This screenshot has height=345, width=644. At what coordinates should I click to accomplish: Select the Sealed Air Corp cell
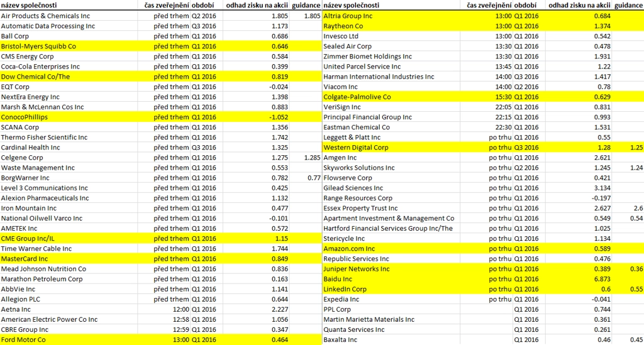(x=391, y=46)
